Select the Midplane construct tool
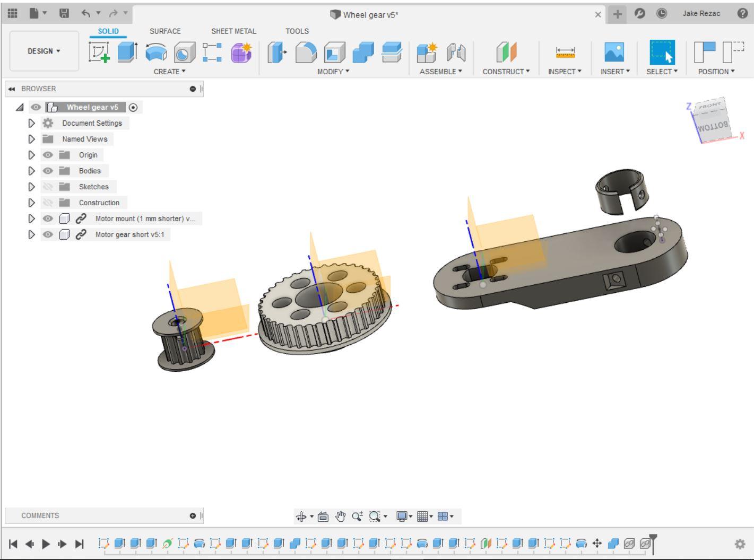The image size is (754, 560). (506, 52)
